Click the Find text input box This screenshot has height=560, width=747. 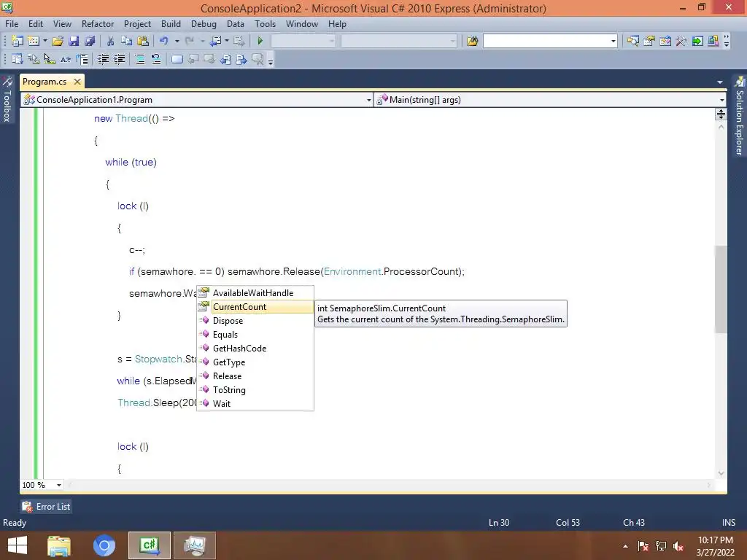point(546,41)
